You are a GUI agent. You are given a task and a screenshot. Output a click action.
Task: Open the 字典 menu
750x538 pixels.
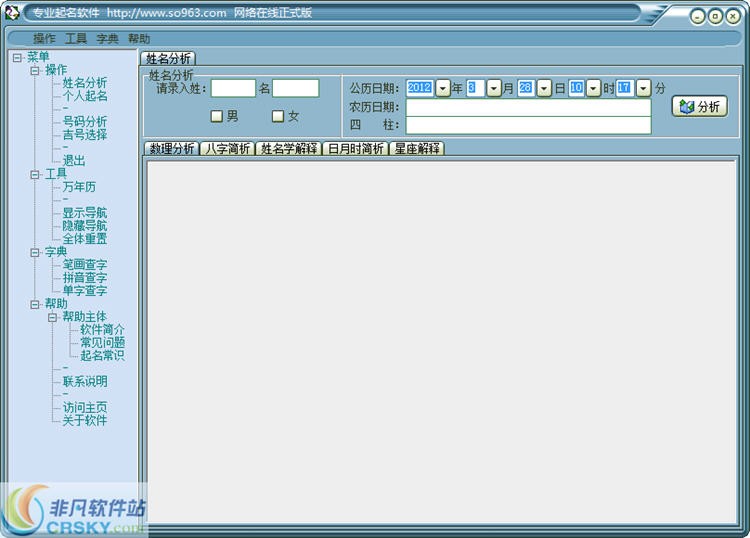point(107,39)
